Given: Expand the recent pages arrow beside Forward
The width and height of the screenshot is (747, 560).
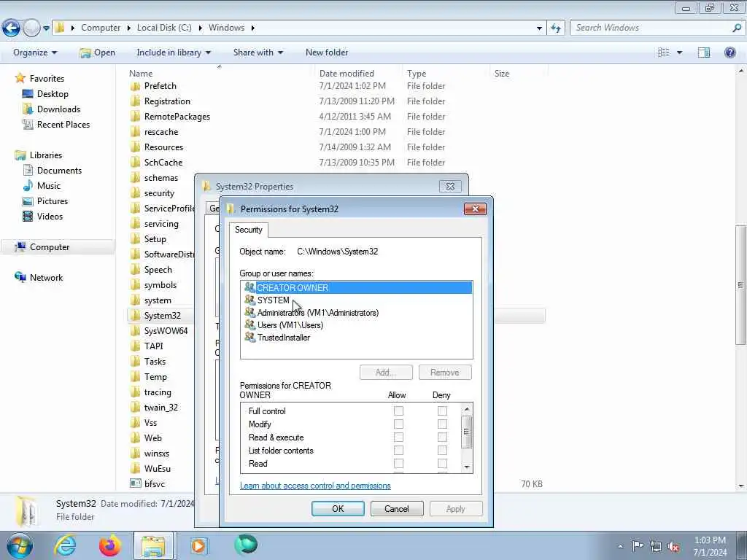Looking at the screenshot, I should click(x=46, y=28).
